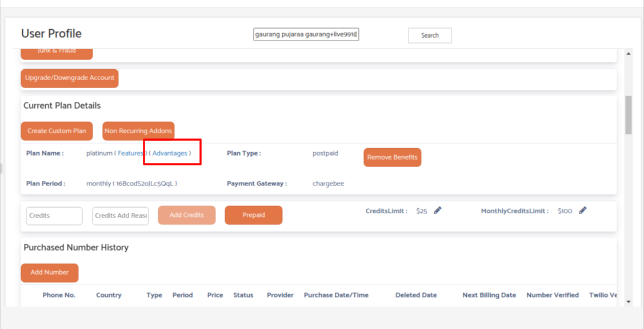This screenshot has width=644, height=329.
Task: Focus the user search box with gaurang pujaraa
Action: coord(306,35)
